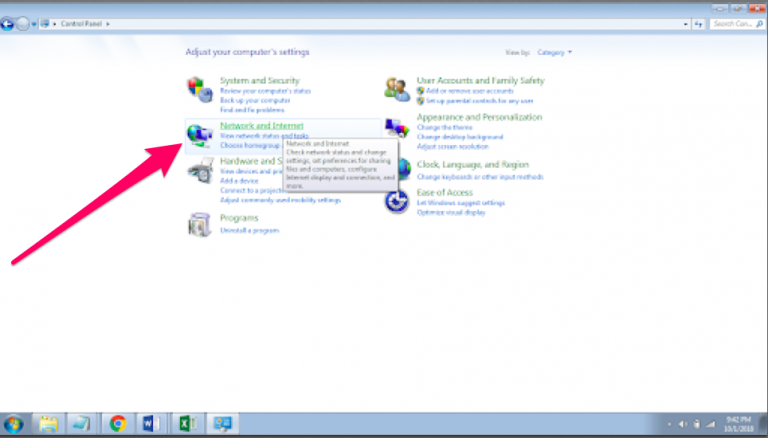This screenshot has height=438, width=768.
Task: Click Adjust screen resolution
Action: click(x=453, y=146)
